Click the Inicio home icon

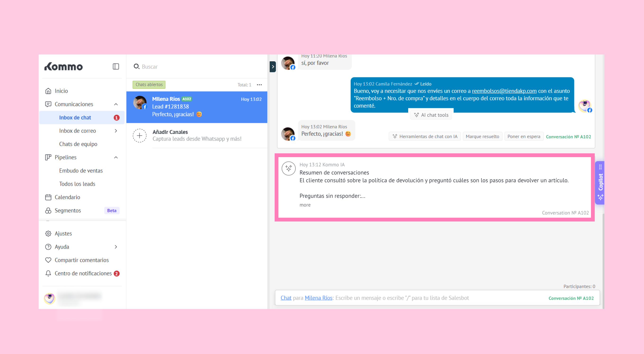pos(48,91)
